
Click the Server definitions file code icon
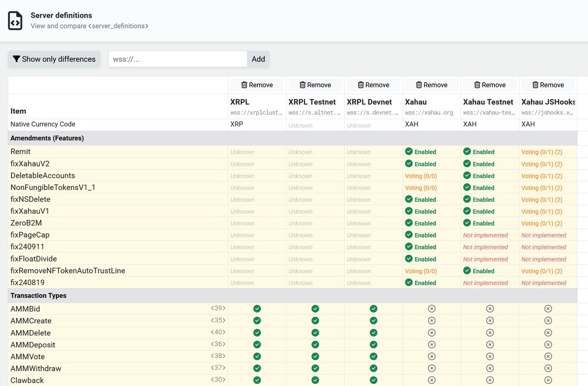16,21
